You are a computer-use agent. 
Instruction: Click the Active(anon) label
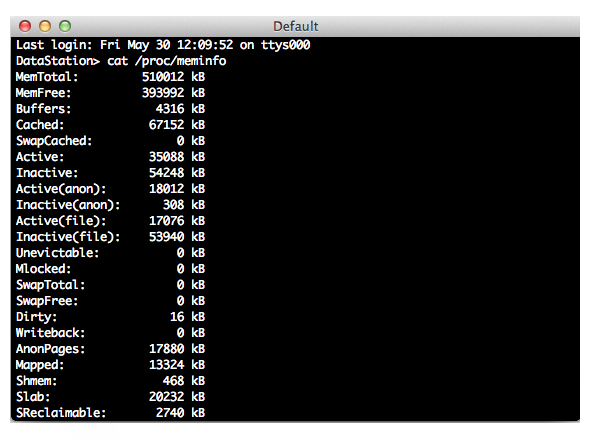(x=61, y=189)
